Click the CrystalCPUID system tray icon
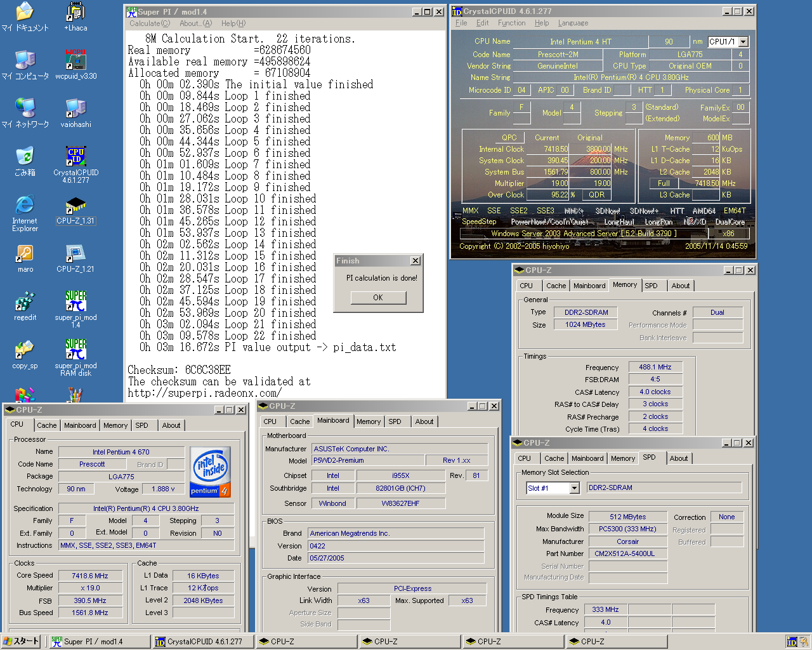Screen dimensions: 812x650 [x=792, y=642]
